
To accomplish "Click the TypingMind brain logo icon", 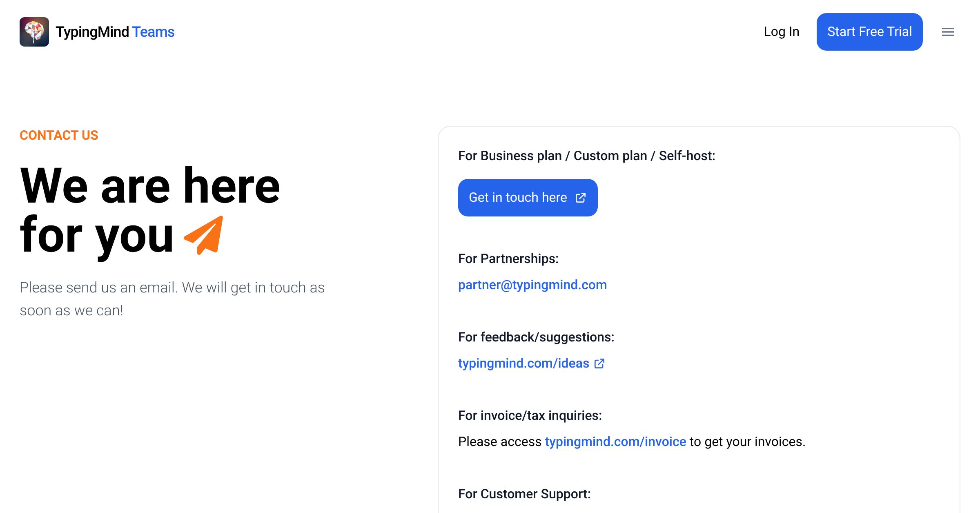I will tap(34, 32).
